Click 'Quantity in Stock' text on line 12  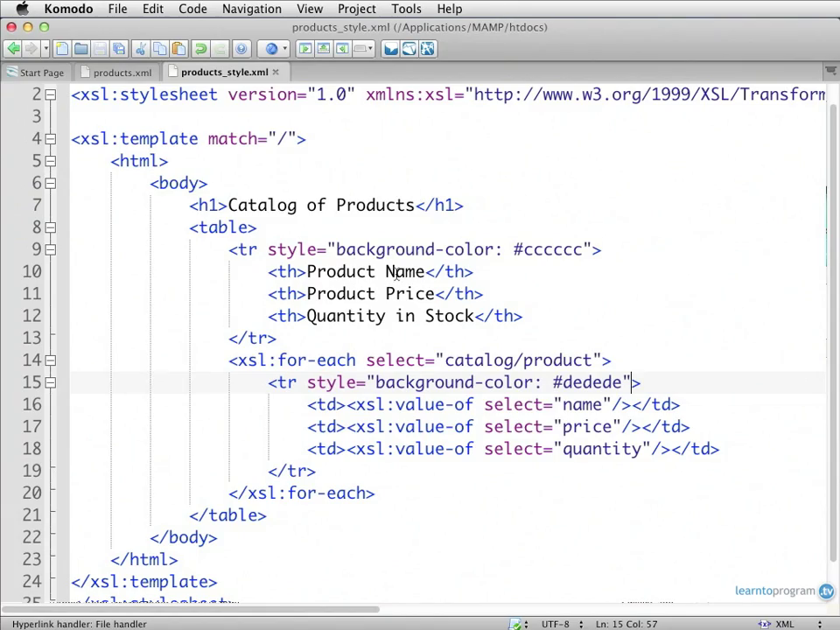click(390, 316)
